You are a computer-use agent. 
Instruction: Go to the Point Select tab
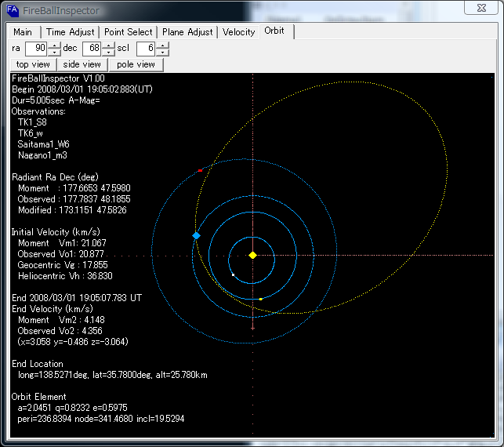click(x=129, y=32)
